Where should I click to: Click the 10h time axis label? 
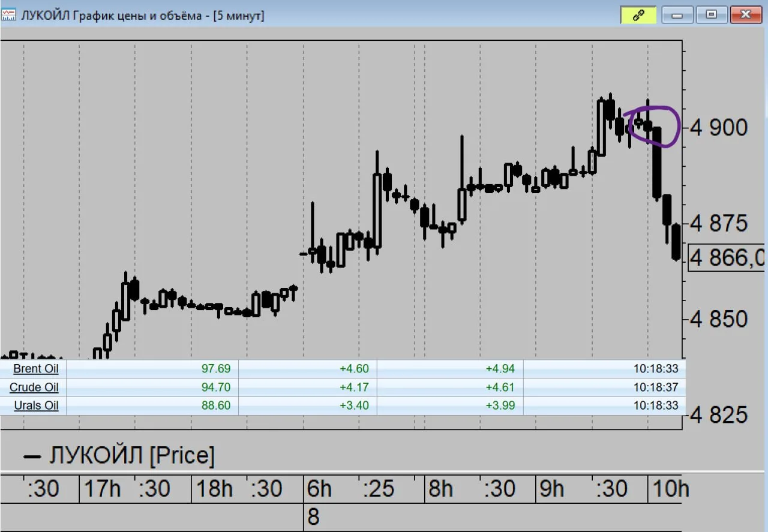pyautogui.click(x=670, y=489)
